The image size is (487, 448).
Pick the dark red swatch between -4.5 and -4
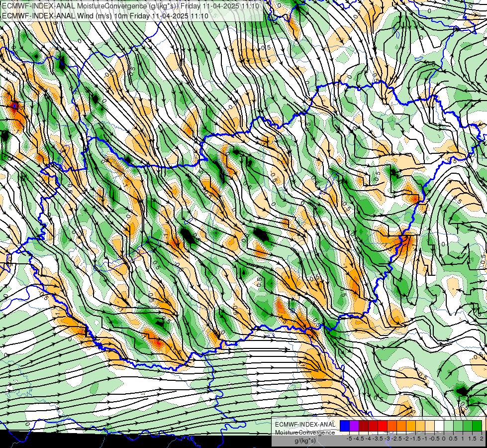[x=364, y=426]
